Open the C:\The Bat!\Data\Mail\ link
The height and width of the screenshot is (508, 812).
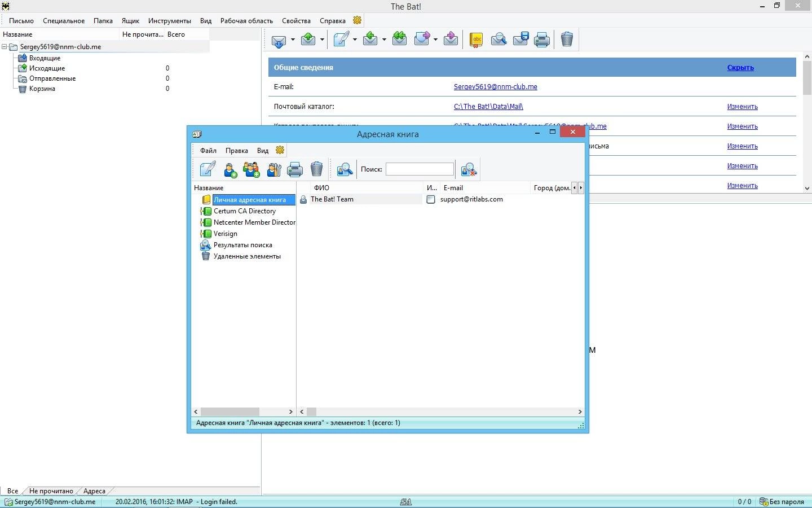coord(488,107)
